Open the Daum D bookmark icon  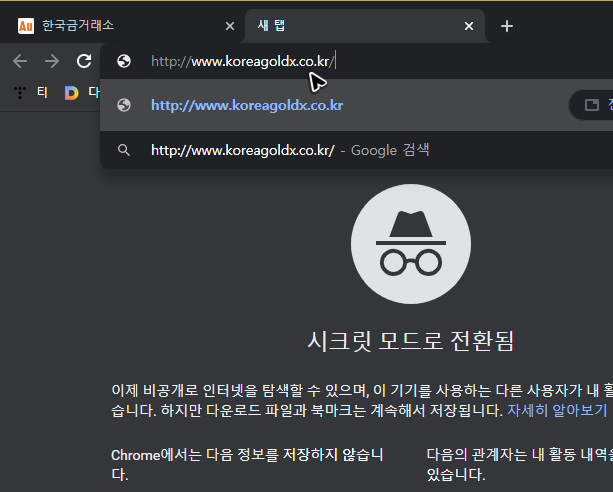[72, 93]
